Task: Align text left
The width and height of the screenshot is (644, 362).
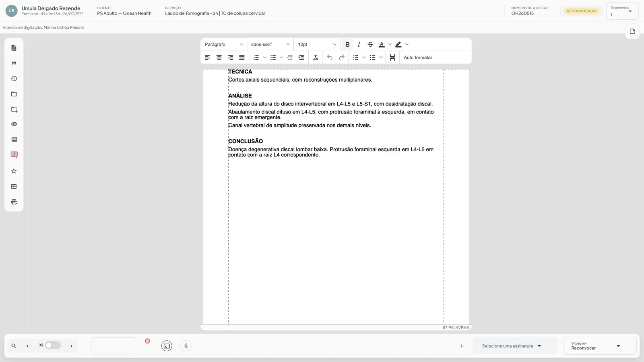Action: (208, 58)
